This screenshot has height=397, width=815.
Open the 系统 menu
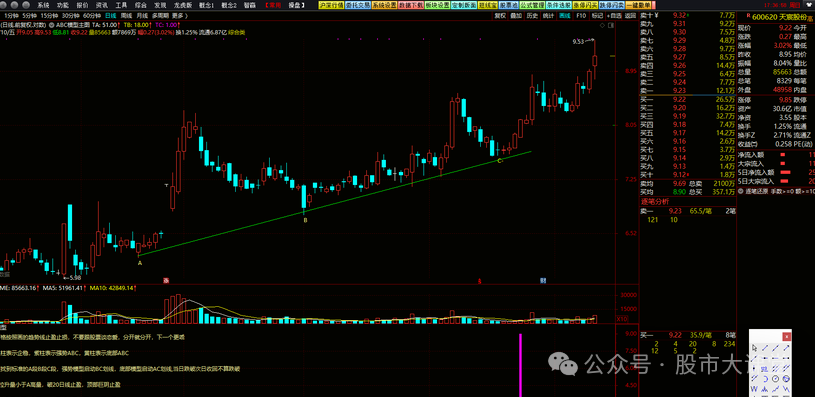[x=43, y=5]
